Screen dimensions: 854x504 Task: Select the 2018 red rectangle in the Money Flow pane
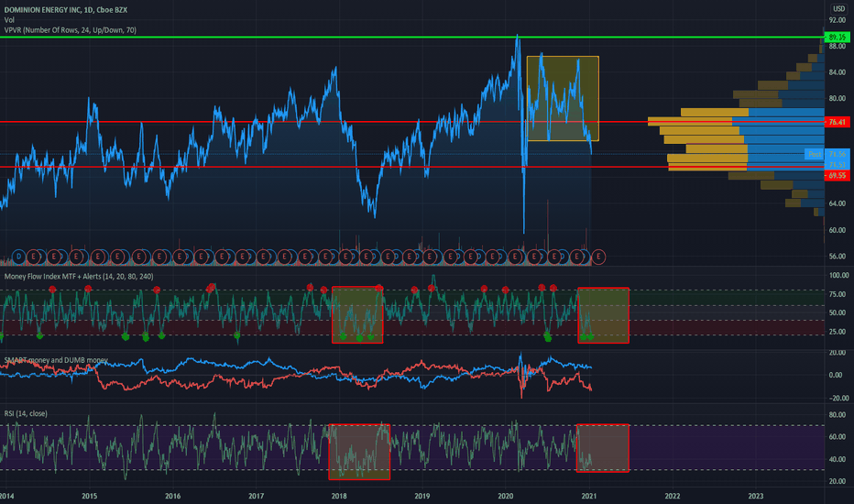(x=357, y=315)
